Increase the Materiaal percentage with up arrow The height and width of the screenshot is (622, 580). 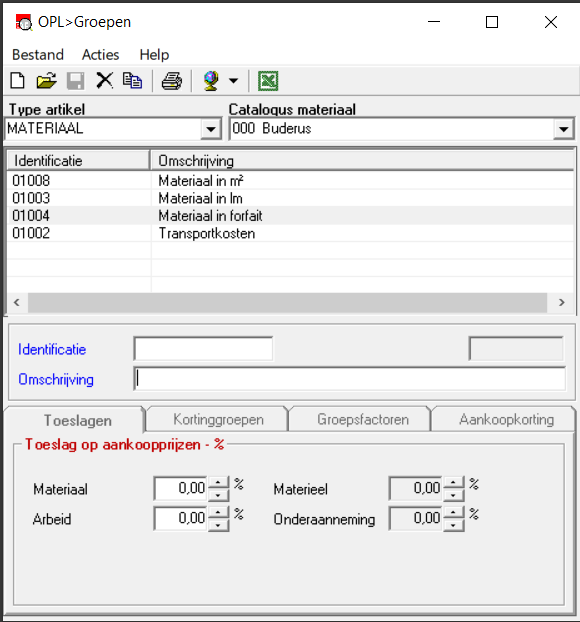(218, 482)
